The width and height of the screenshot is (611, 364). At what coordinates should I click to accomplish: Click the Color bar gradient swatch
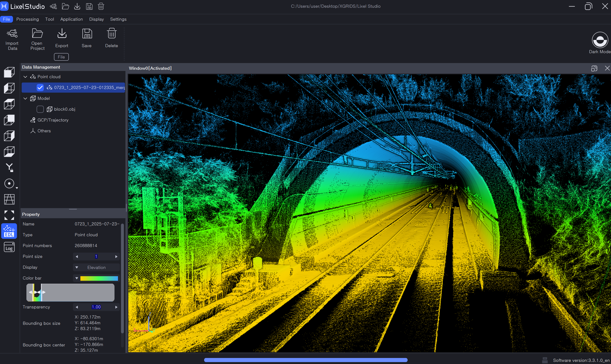pos(99,278)
